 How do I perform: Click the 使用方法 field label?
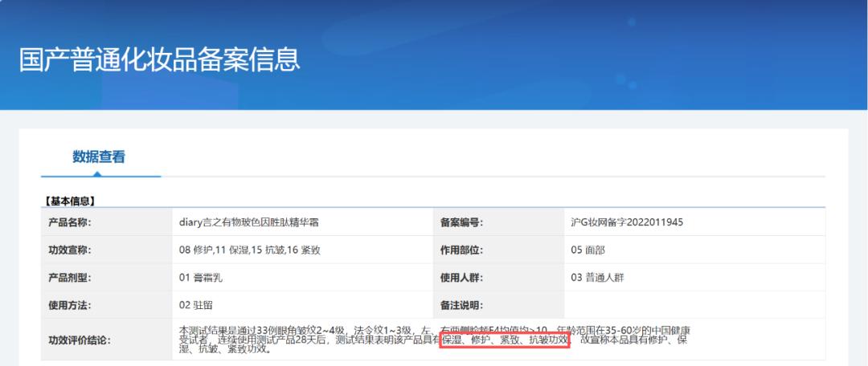tap(70, 304)
